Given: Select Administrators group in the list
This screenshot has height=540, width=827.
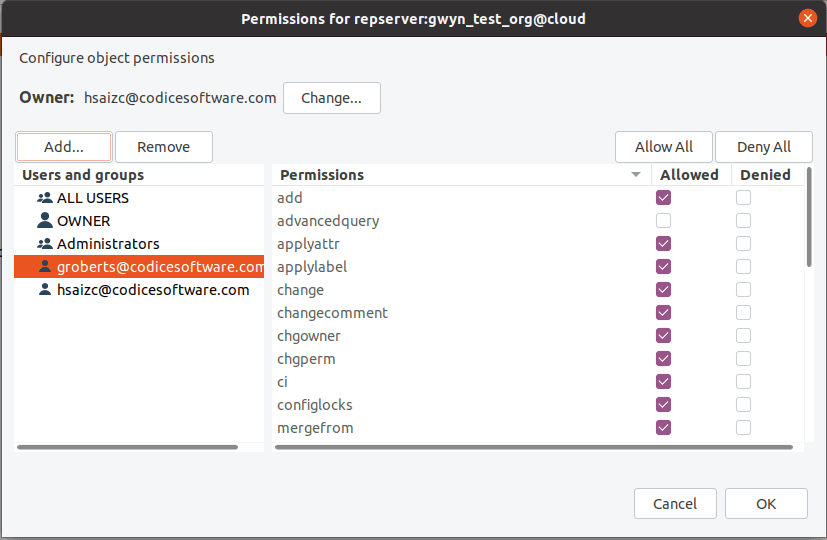Looking at the screenshot, I should [139, 244].
